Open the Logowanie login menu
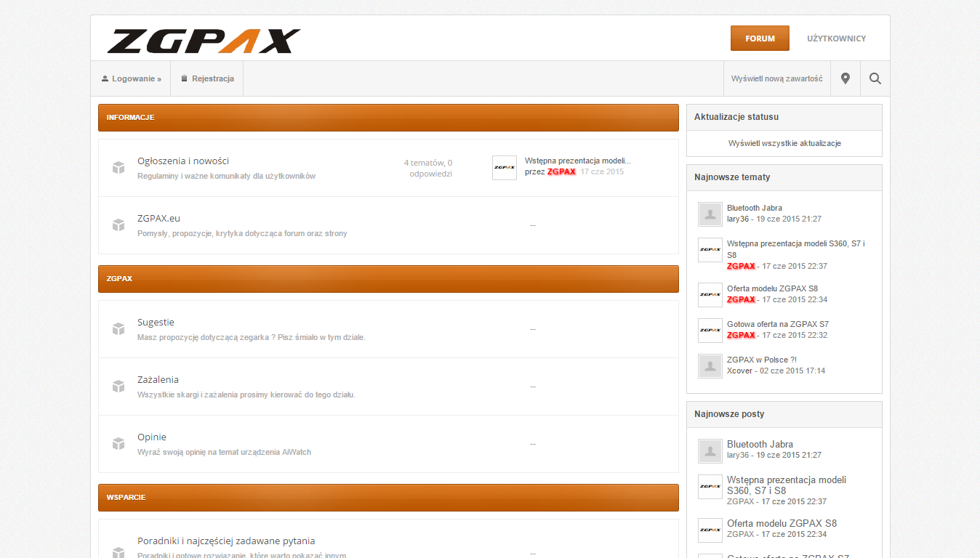The height and width of the screenshot is (558, 980). click(132, 78)
